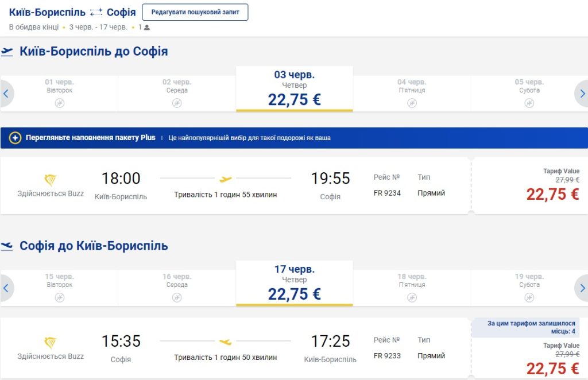Show earlier outbound dates with left arrow
This screenshot has width=588, height=380.
click(6, 93)
